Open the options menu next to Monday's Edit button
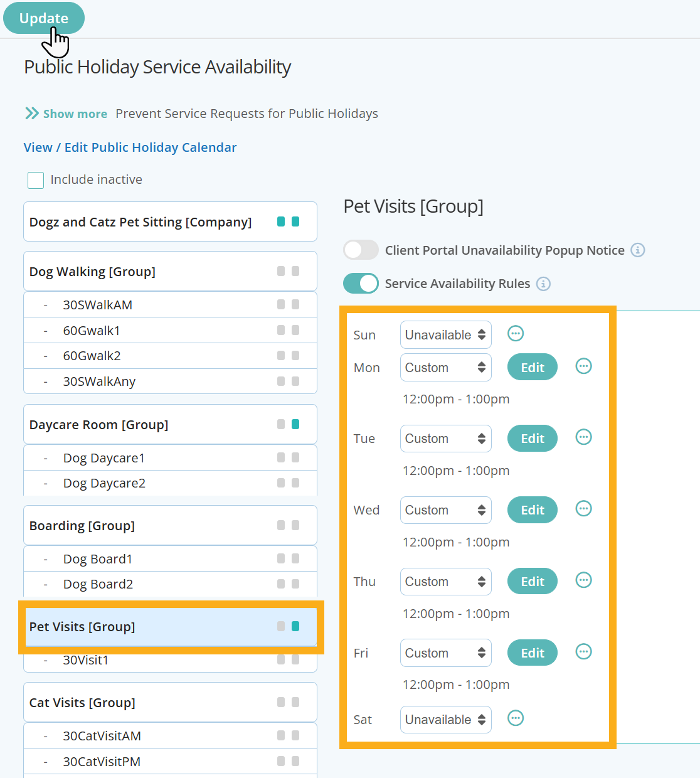700x778 pixels. tap(583, 366)
